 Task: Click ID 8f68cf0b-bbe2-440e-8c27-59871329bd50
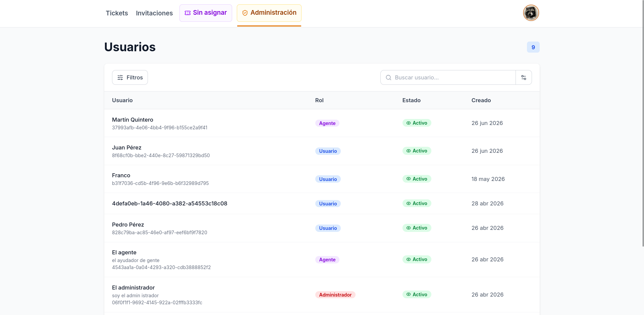[x=161, y=155]
